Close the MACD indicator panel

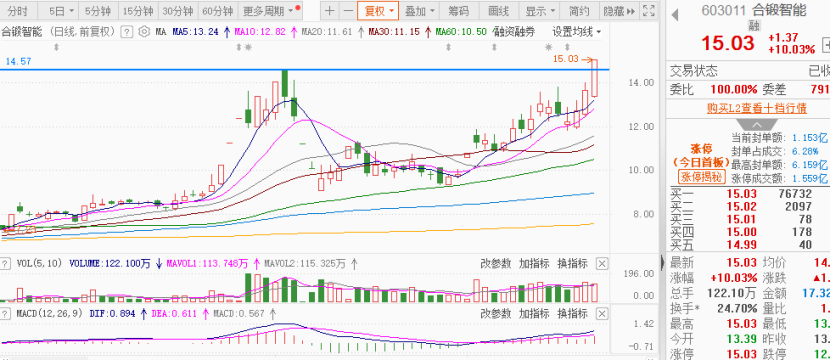click(x=602, y=313)
